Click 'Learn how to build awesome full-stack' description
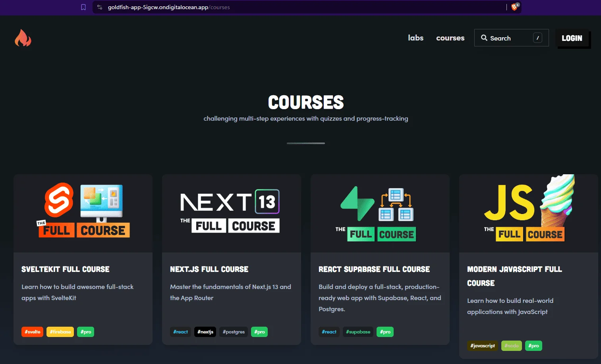Viewport: 601px width, 364px height. (77, 292)
